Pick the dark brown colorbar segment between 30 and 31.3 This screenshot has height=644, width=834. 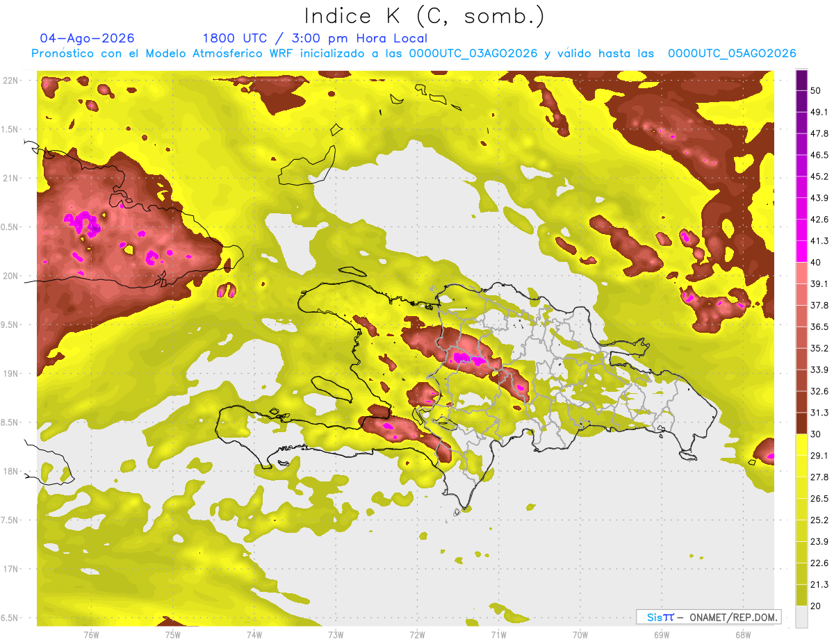point(801,423)
